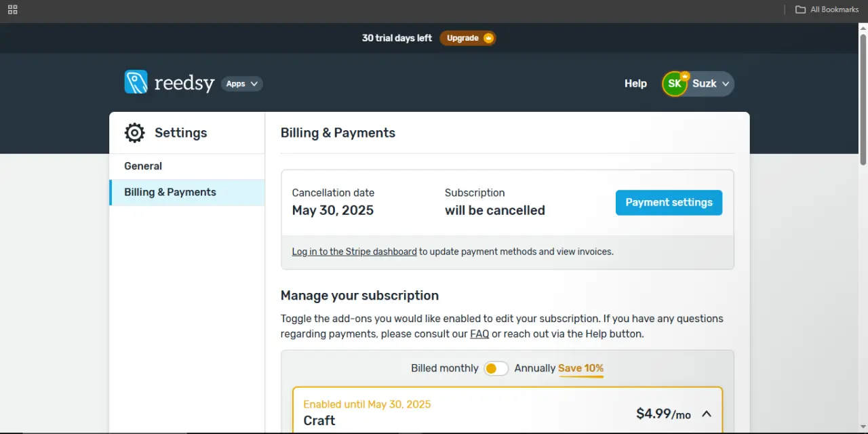The height and width of the screenshot is (434, 868).
Task: Click the Reedsy logo icon
Action: (x=136, y=82)
